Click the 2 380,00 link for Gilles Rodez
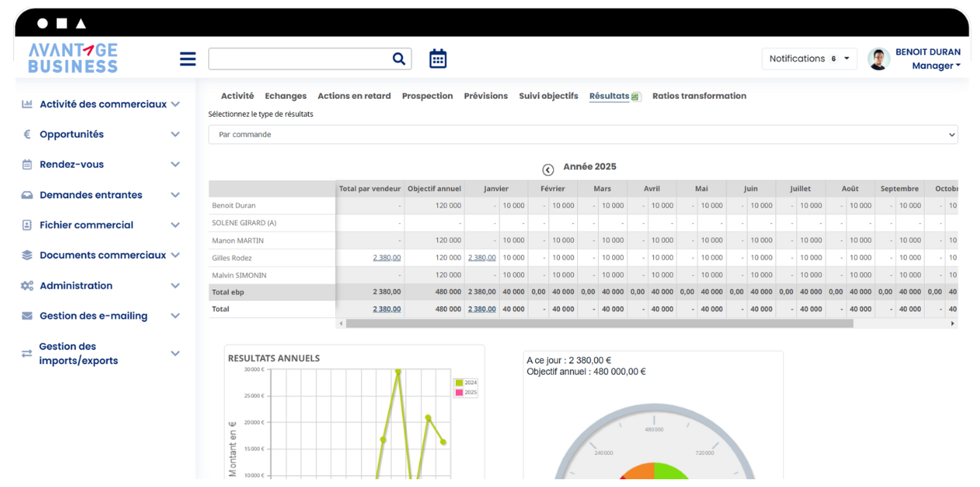 pyautogui.click(x=387, y=258)
